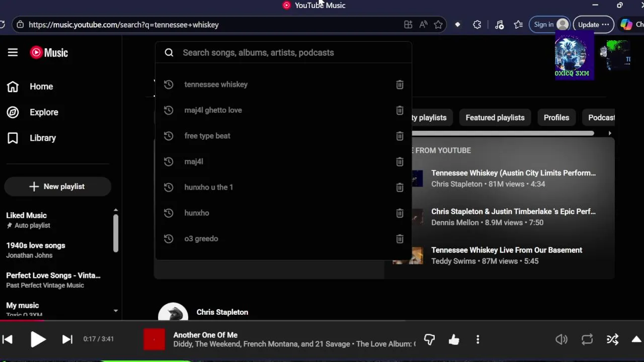The width and height of the screenshot is (644, 362).
Task: Click the red album art thumbnail in player
Action: click(x=154, y=339)
